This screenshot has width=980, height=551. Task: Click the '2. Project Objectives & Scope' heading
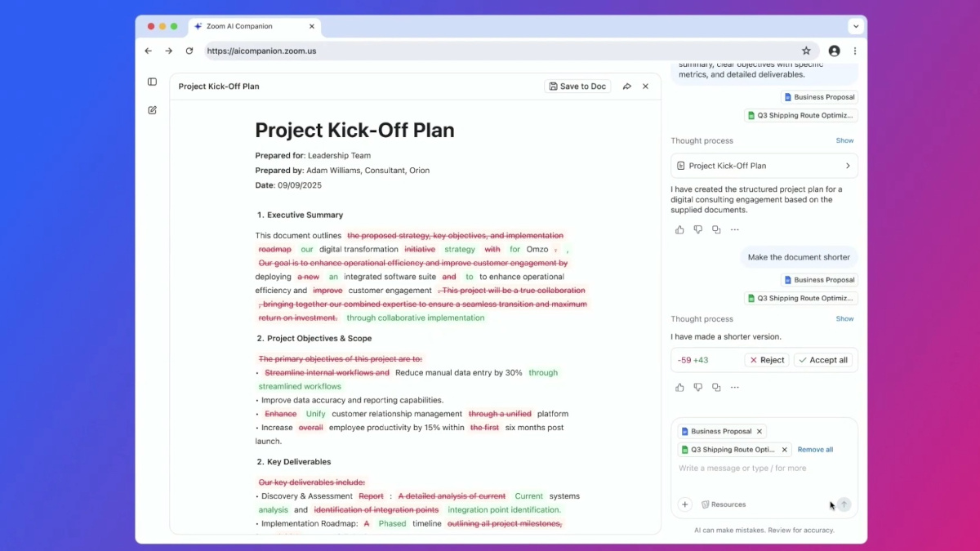pyautogui.click(x=314, y=339)
